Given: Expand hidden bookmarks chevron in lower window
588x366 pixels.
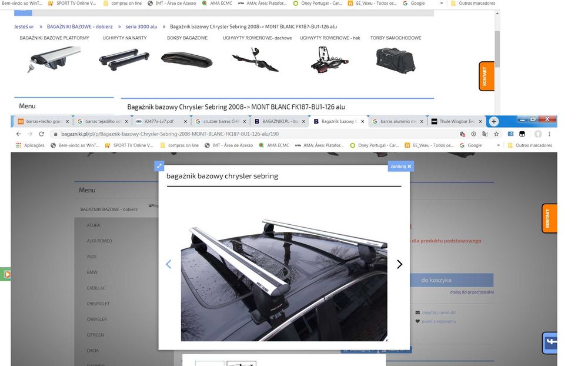Looking at the screenshot, I should [499, 145].
